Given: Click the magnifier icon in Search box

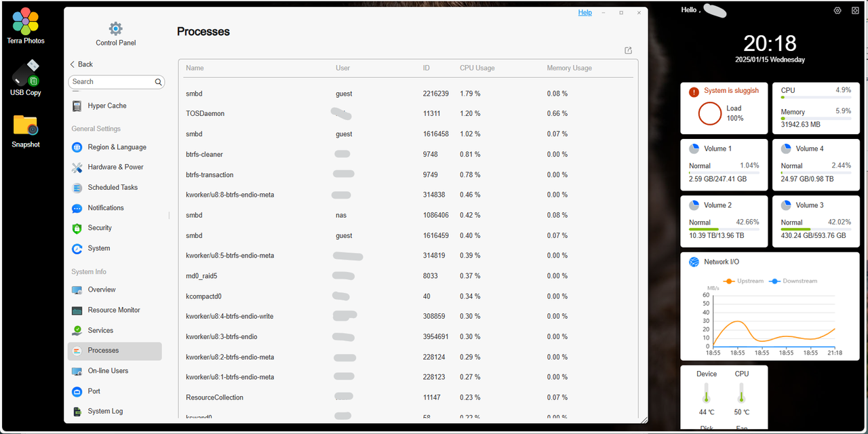Looking at the screenshot, I should (x=159, y=82).
